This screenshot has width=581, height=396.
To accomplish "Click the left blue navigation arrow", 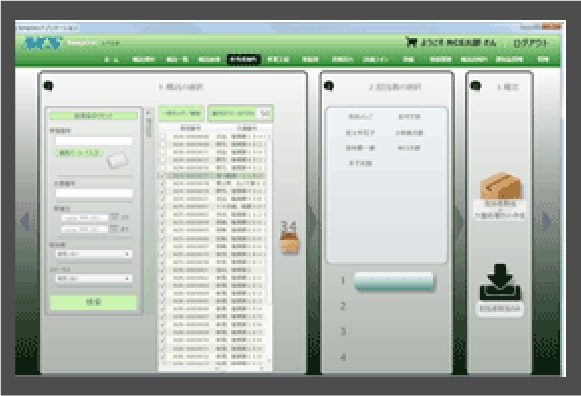I will 25,221.
